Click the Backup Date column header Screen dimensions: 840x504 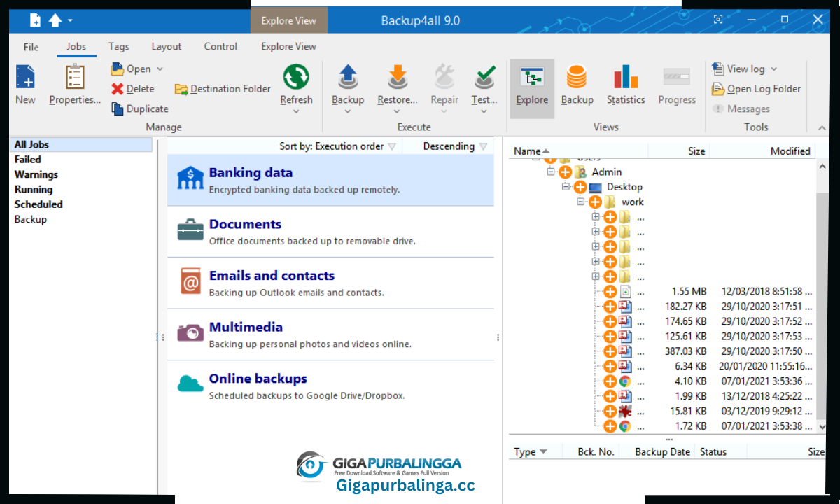click(657, 451)
